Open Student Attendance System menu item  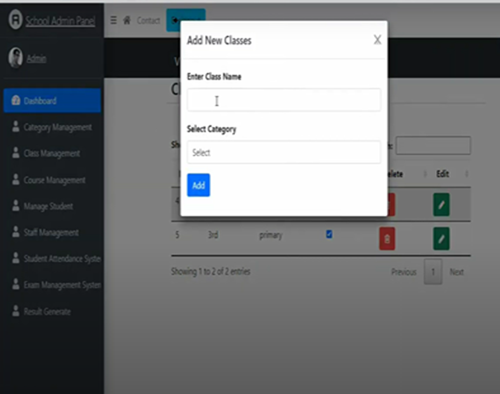[52, 258]
